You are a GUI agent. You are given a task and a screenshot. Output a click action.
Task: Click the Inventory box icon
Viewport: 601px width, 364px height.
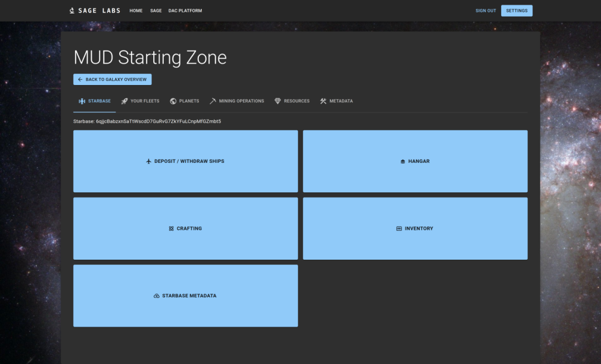click(399, 229)
